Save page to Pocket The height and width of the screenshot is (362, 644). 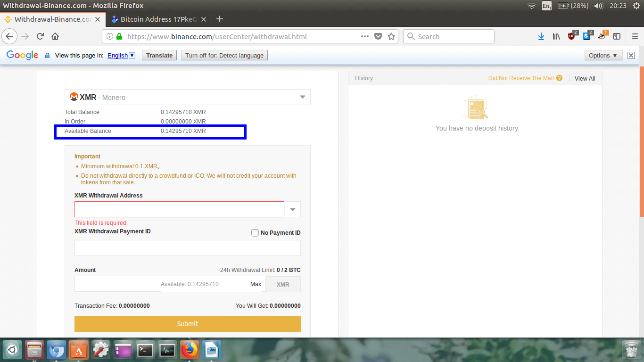pyautogui.click(x=378, y=36)
